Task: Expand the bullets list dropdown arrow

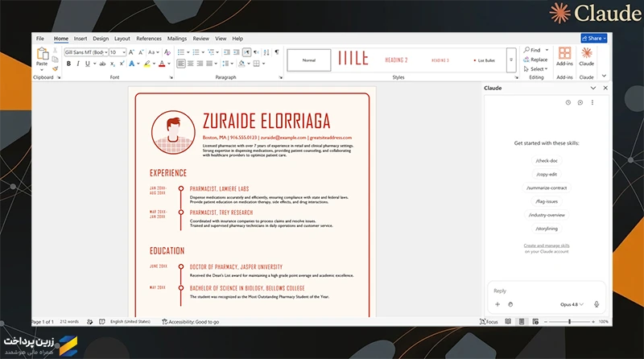Action: [188, 52]
